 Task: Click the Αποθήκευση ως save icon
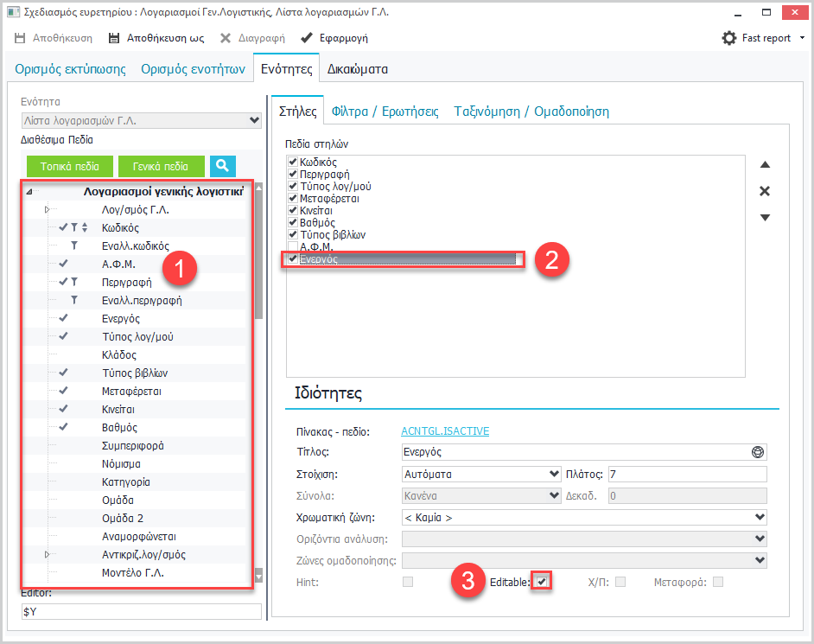pos(113,38)
